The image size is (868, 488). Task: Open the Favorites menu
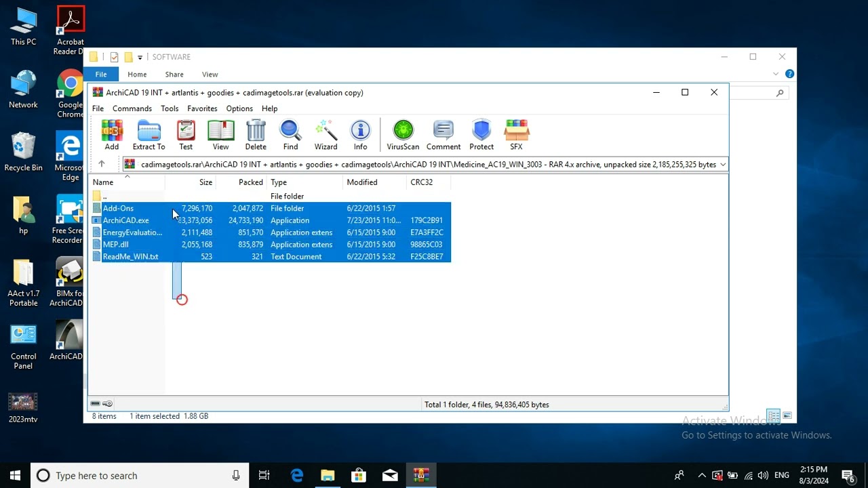[202, 108]
